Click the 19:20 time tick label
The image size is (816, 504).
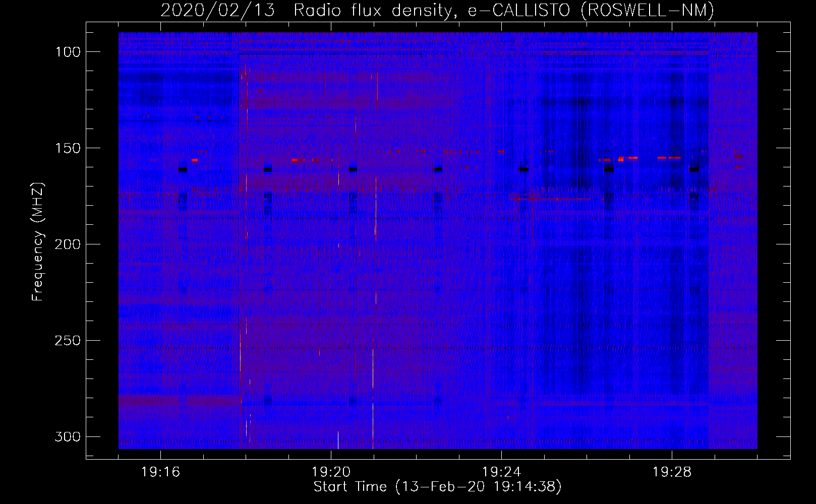pyautogui.click(x=331, y=472)
